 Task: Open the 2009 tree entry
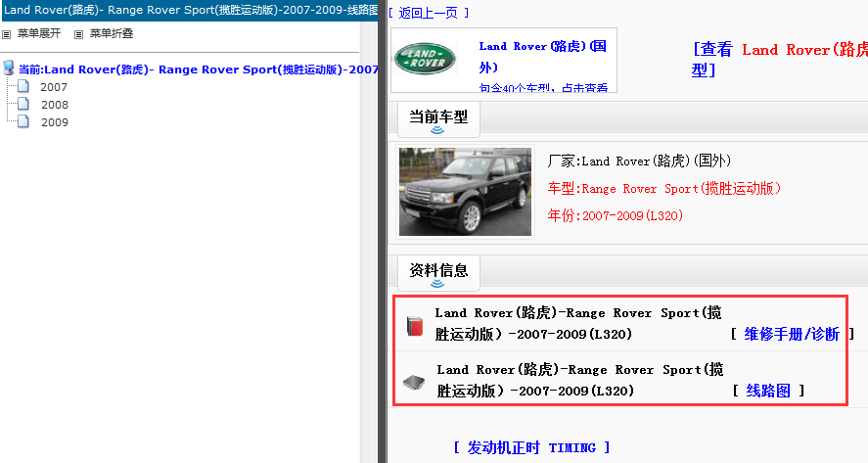click(54, 122)
